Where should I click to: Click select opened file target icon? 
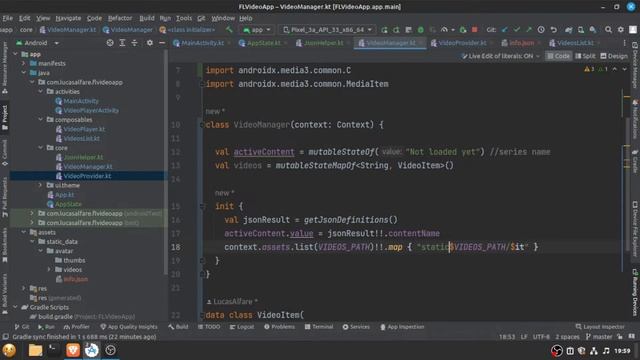pyautogui.click(x=110, y=43)
